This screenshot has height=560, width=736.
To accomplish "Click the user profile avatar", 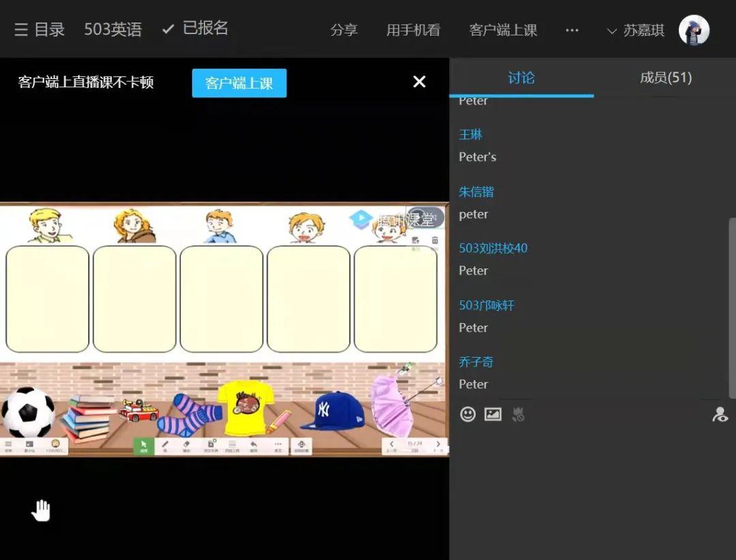I will 694,30.
